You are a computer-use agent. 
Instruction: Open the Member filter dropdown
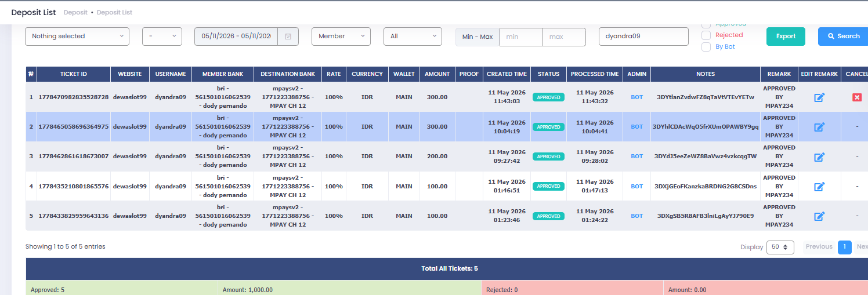coord(341,36)
